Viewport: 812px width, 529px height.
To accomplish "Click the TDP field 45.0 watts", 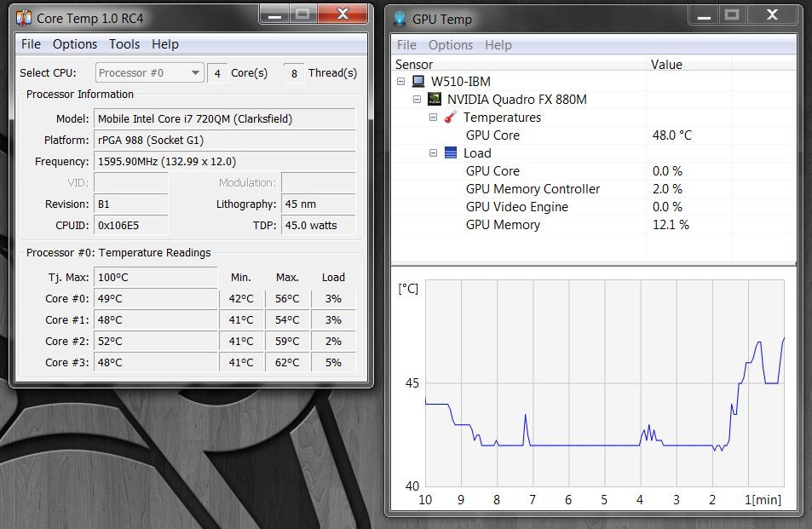I will click(x=318, y=225).
